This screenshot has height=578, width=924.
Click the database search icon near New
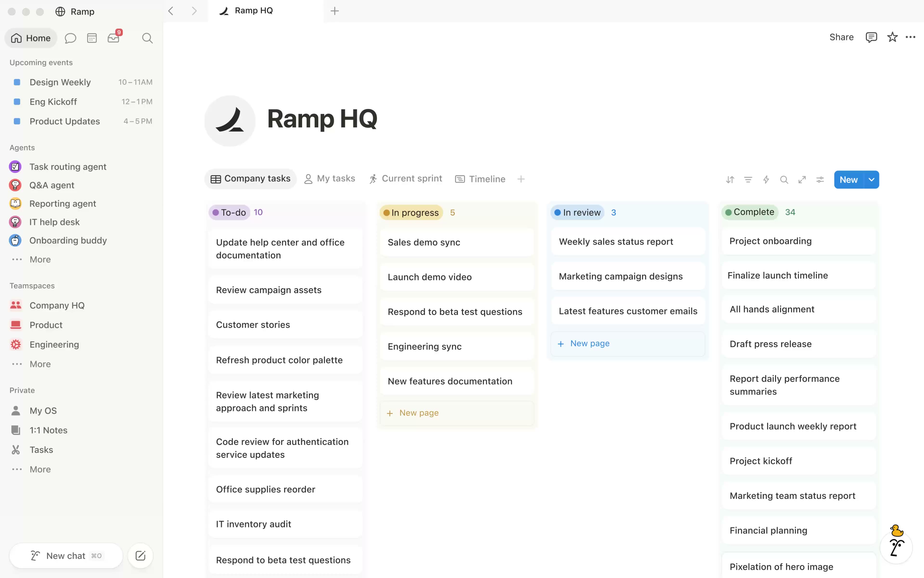tap(784, 180)
